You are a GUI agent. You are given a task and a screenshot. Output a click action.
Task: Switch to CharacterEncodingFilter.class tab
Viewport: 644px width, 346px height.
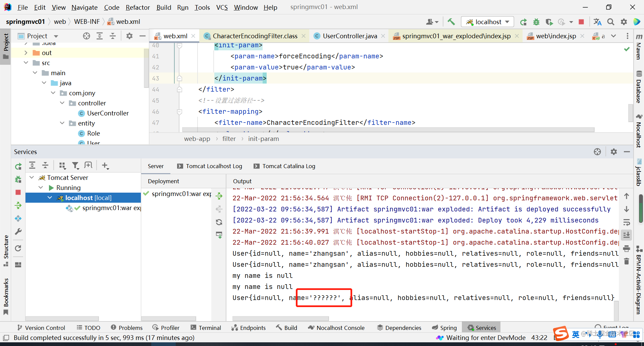(x=255, y=36)
